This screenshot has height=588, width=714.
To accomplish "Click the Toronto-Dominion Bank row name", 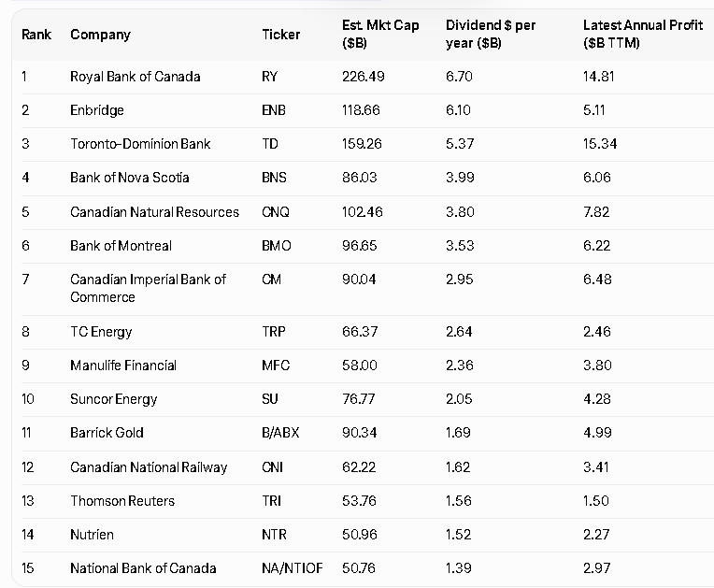I will pyautogui.click(x=140, y=144).
